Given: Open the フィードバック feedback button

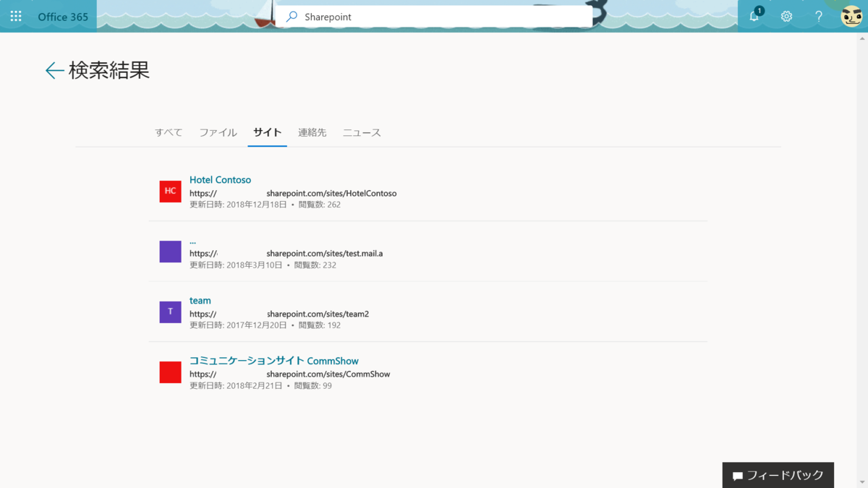Looking at the screenshot, I should coord(778,475).
